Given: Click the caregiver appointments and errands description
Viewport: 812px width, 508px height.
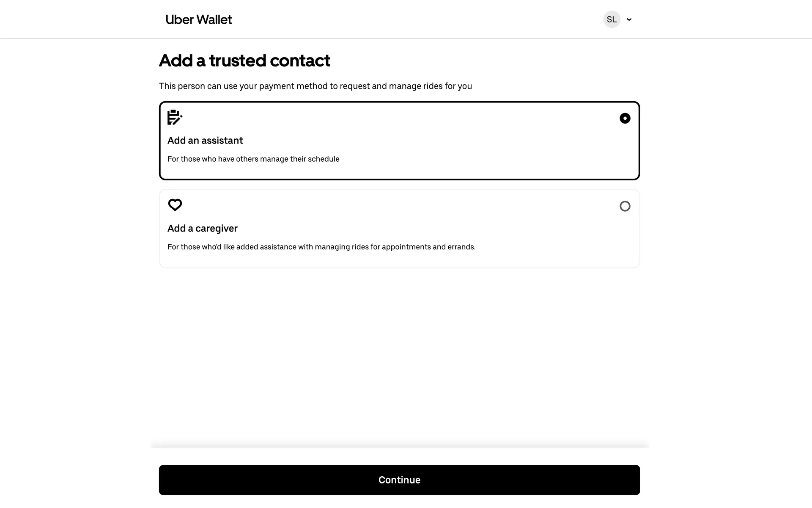Looking at the screenshot, I should [x=321, y=247].
